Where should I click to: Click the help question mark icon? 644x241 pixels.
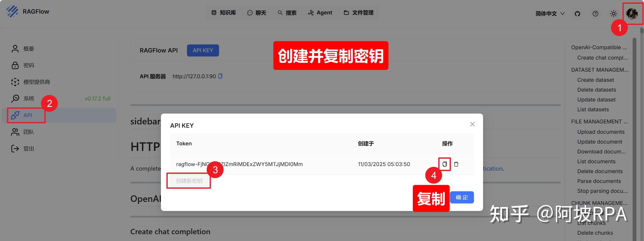click(x=595, y=13)
